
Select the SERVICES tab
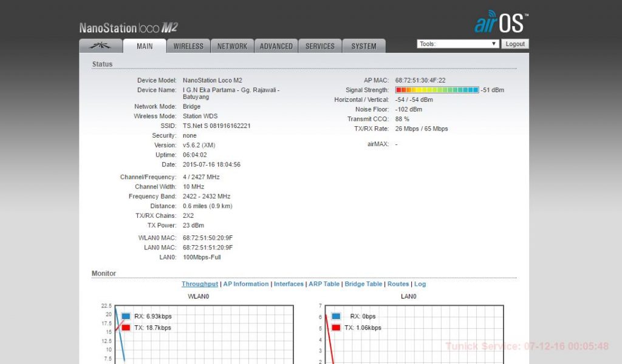point(320,46)
